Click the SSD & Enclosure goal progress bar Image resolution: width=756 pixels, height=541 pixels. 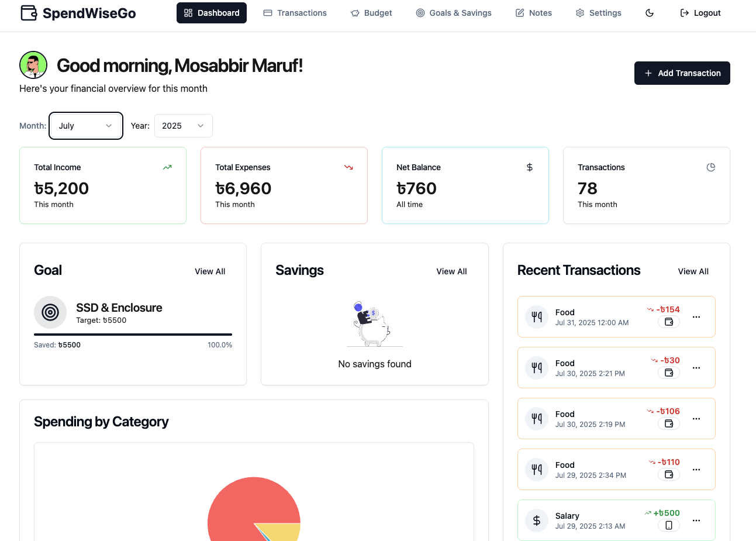pyautogui.click(x=133, y=333)
